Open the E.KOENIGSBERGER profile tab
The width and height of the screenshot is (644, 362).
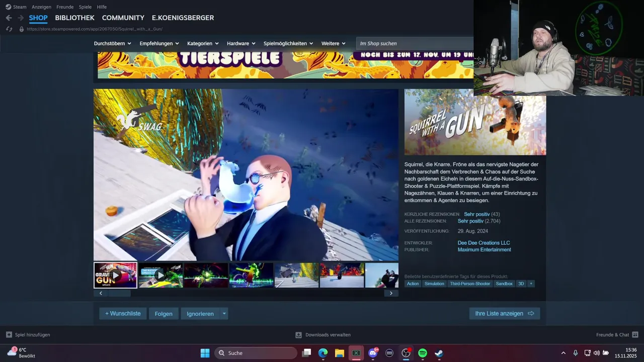tap(183, 18)
